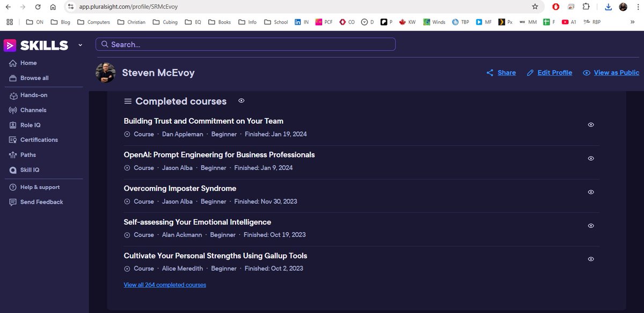Open OpenAI: Prompt Engineering course

(x=219, y=155)
